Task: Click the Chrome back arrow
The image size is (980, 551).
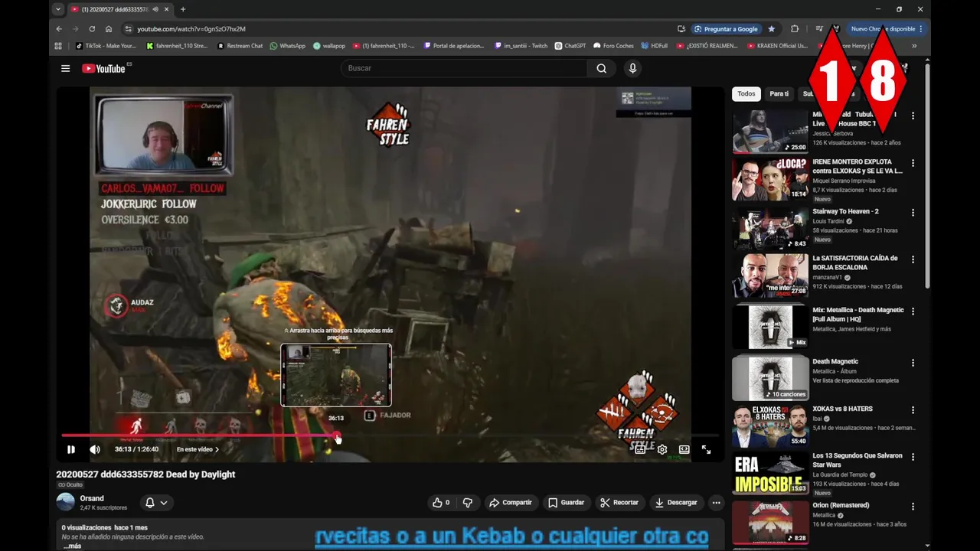Action: (59, 29)
